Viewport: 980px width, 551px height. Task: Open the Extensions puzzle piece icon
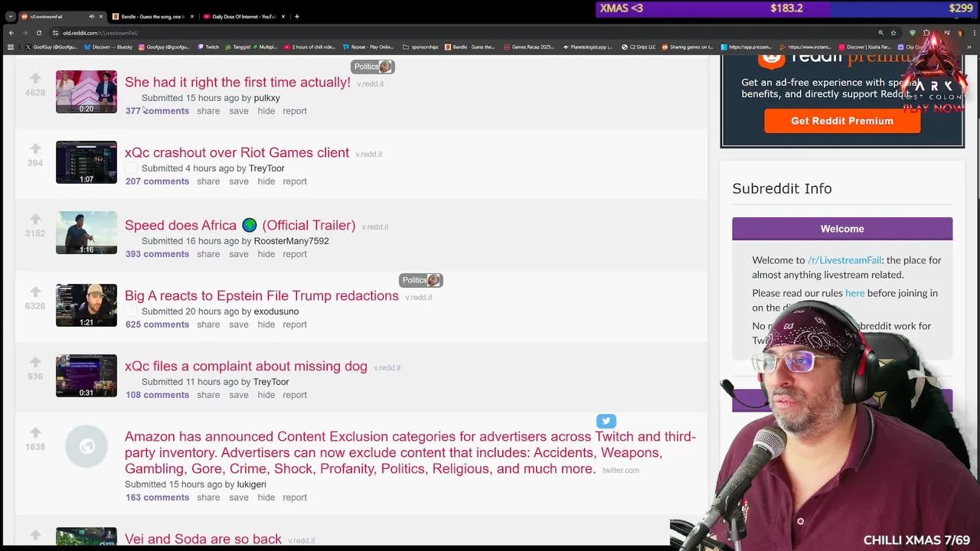[926, 33]
